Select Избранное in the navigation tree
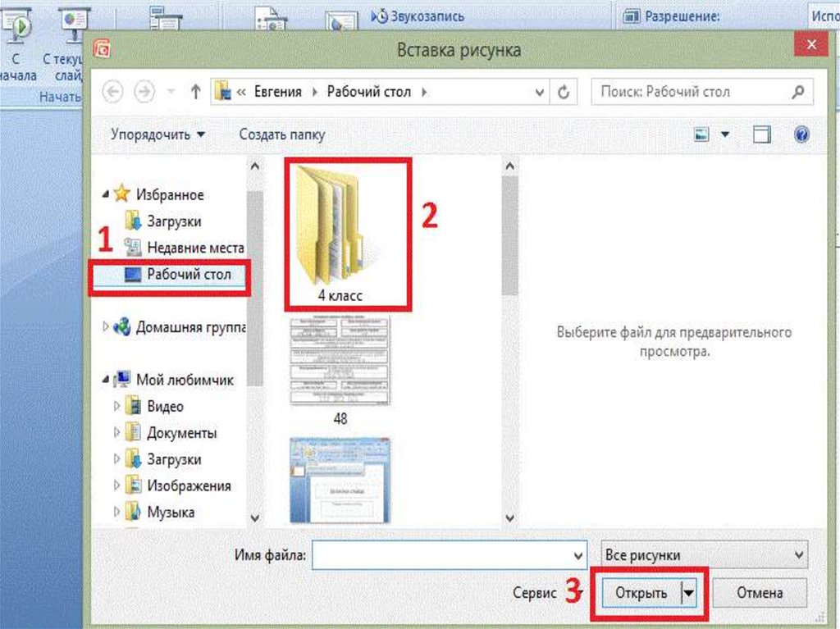The image size is (840, 629). [x=170, y=194]
